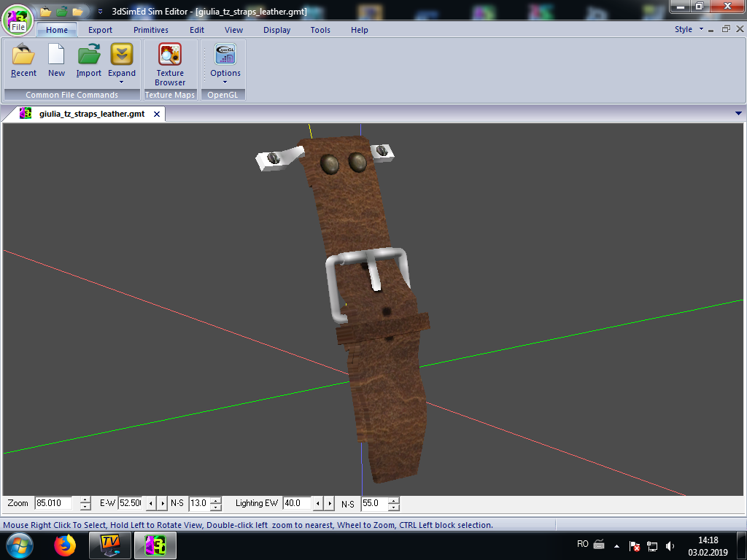Open the Help ribbon tab
Screen dimensions: 747x560
359,30
